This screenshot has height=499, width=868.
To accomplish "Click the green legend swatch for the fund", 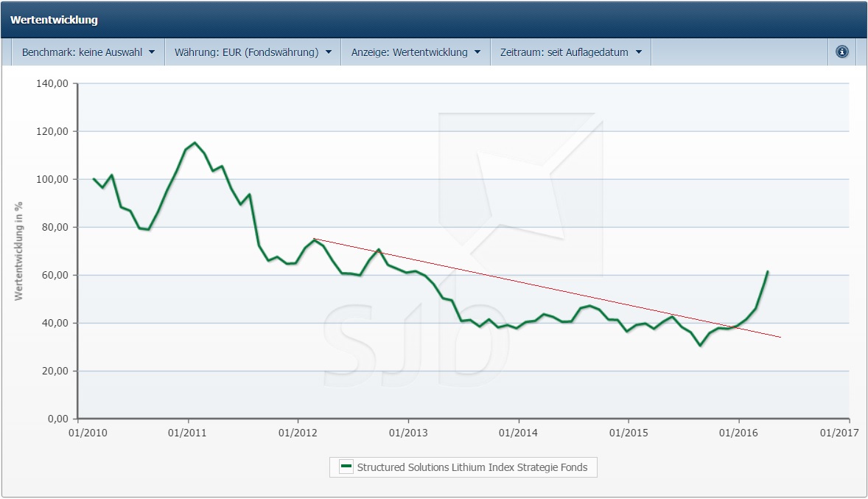I will [x=346, y=467].
